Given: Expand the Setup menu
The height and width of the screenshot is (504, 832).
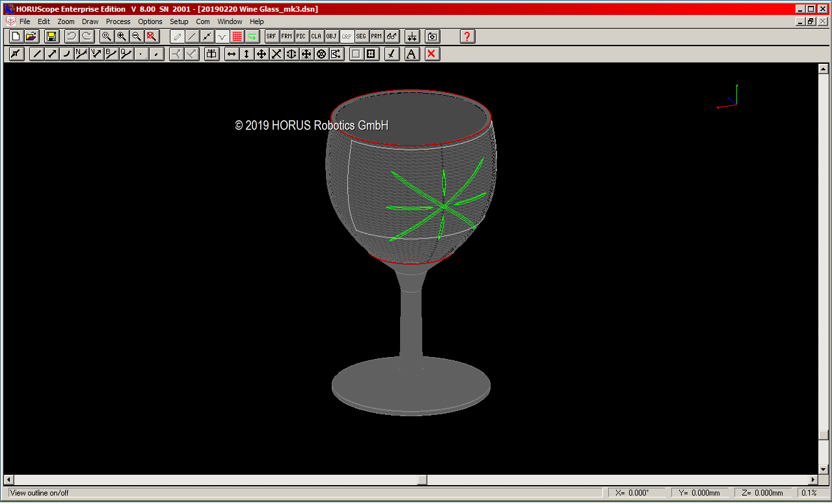Looking at the screenshot, I should 179,21.
